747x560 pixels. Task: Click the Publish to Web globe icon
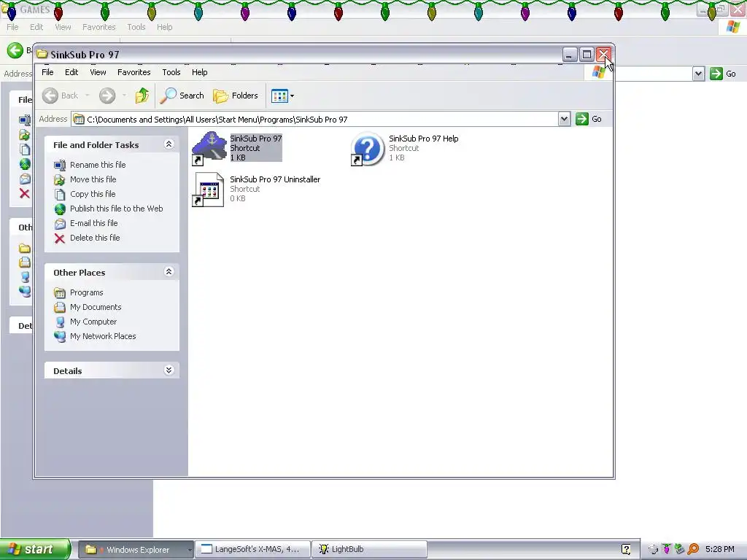(x=60, y=209)
